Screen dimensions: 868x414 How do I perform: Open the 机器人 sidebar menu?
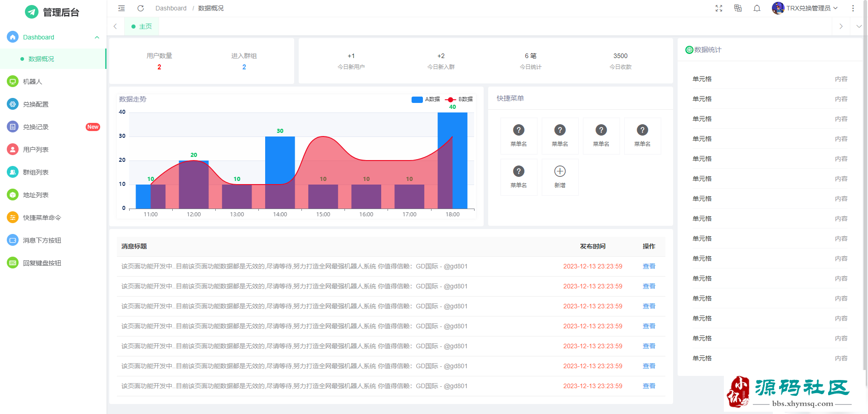point(33,82)
